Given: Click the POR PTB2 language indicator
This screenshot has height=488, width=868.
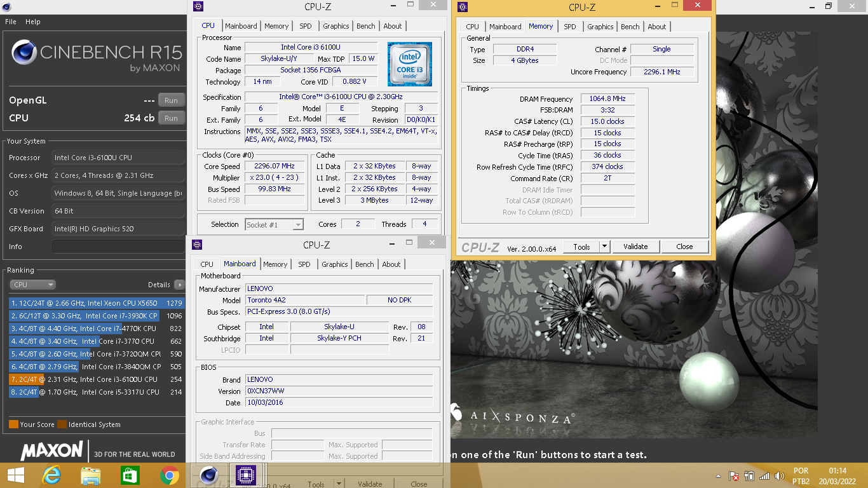Looking at the screenshot, I should (x=801, y=476).
